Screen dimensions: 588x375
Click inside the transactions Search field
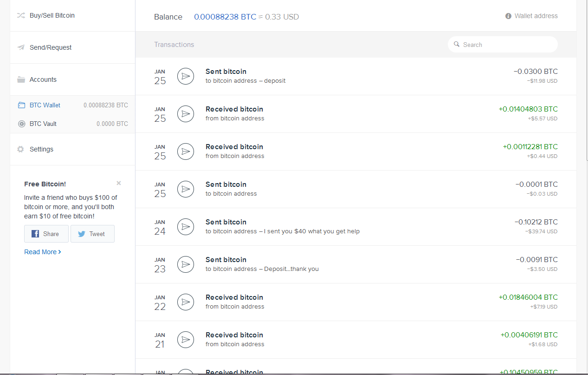[503, 44]
